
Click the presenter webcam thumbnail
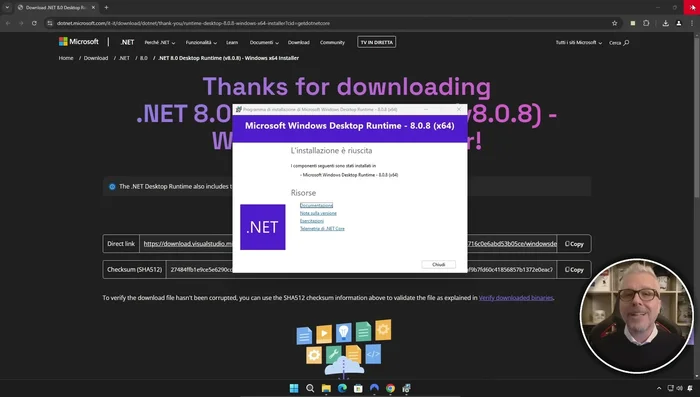(637, 316)
